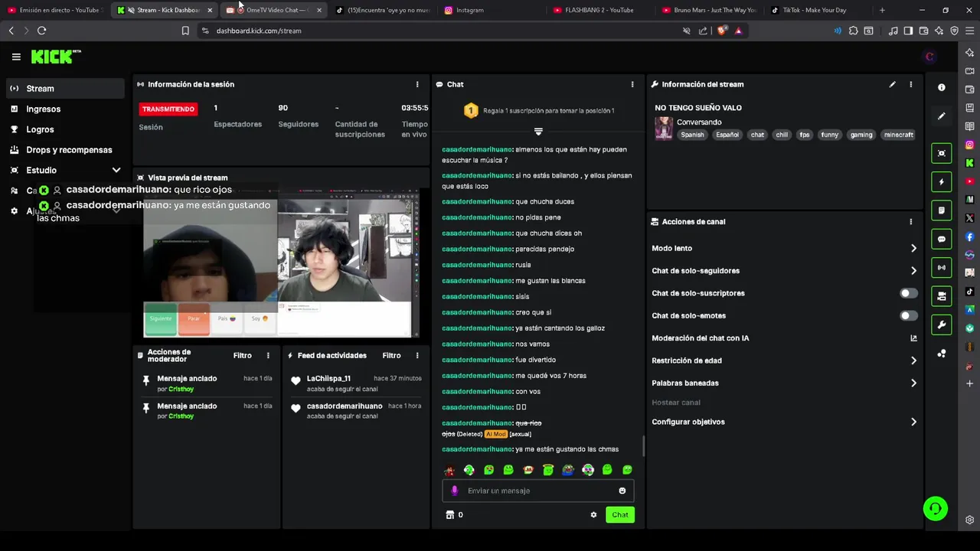980x551 pixels.
Task: Toggle Chat de solo-suscriptores switch
Action: (908, 293)
